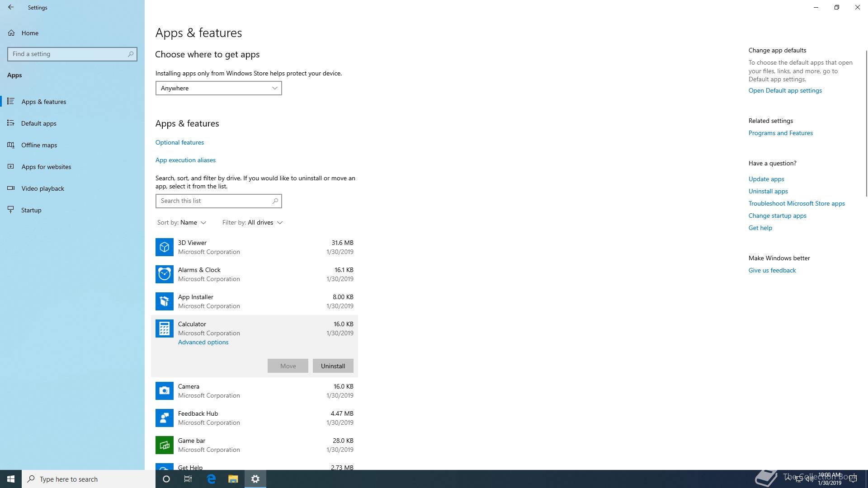Viewport: 868px width, 488px height.
Task: Click Give us feedback link
Action: coord(772,270)
